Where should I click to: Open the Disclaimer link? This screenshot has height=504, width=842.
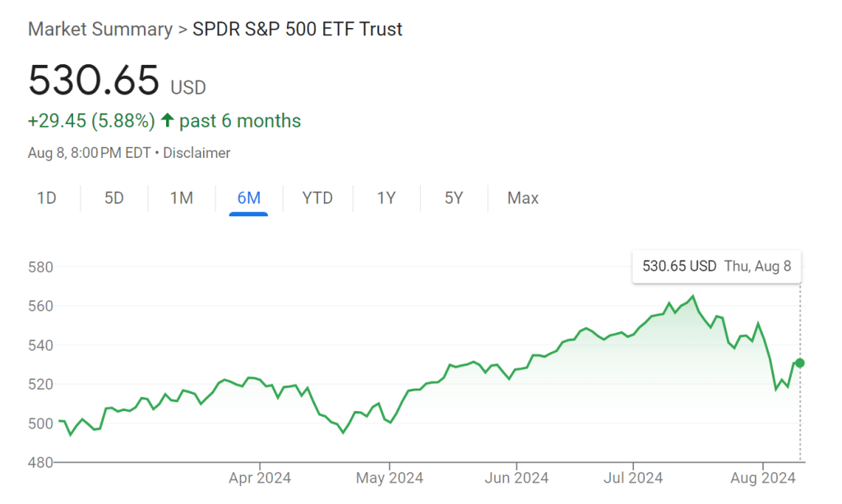pos(197,153)
